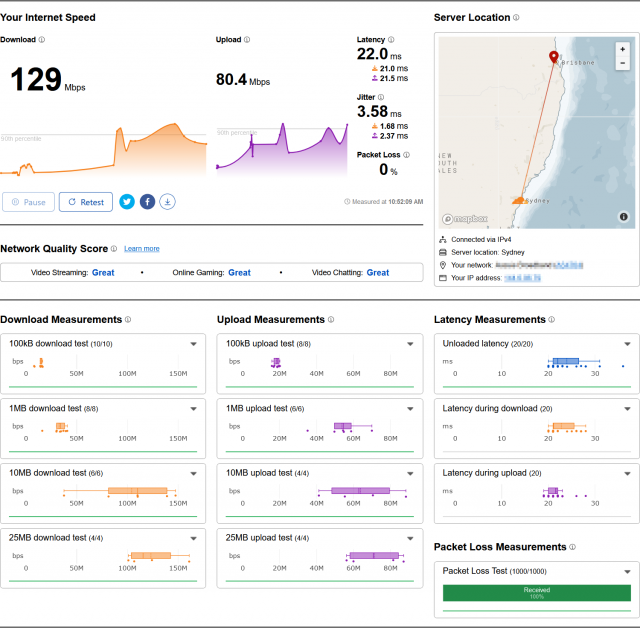The width and height of the screenshot is (640, 628).
Task: Show info tooltip next to Packet Loss
Action: (x=407, y=155)
